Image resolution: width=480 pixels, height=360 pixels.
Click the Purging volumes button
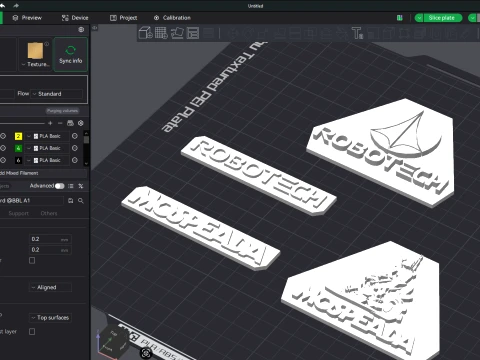(62, 111)
